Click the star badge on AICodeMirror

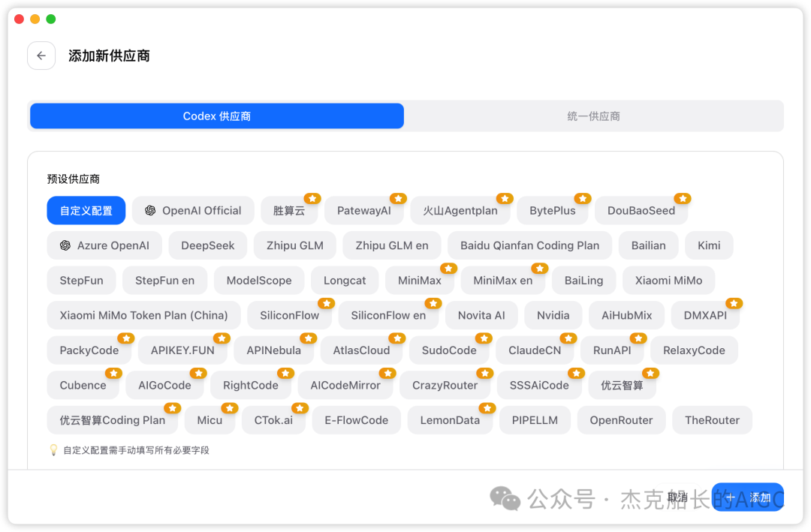pyautogui.click(x=388, y=373)
